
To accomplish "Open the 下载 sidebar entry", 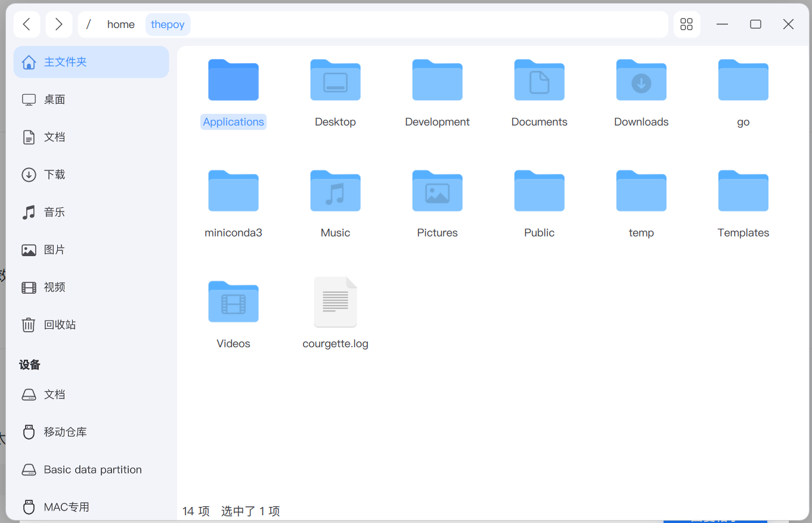I will pyautogui.click(x=55, y=174).
